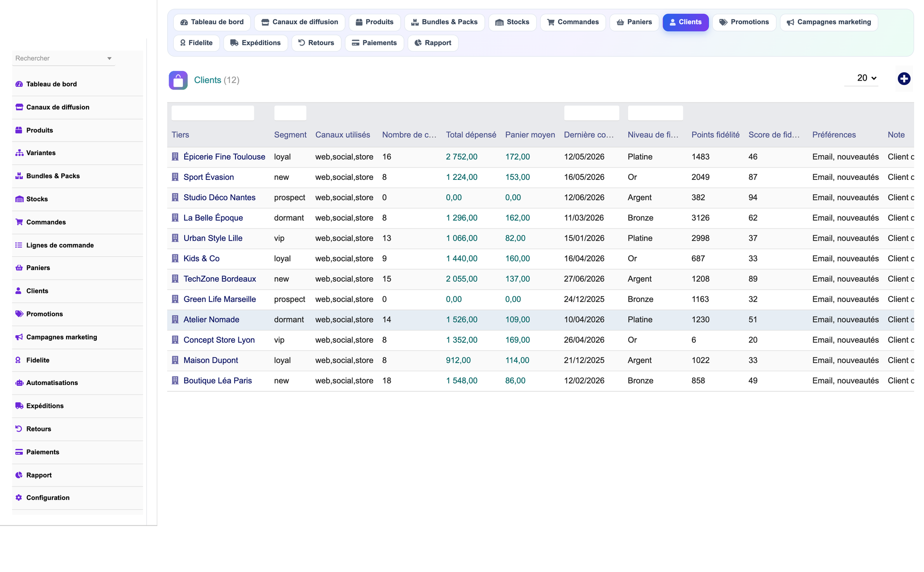924x572 pixels.
Task: Click the building icon next to TechZone Bordeaux
Action: (x=175, y=279)
